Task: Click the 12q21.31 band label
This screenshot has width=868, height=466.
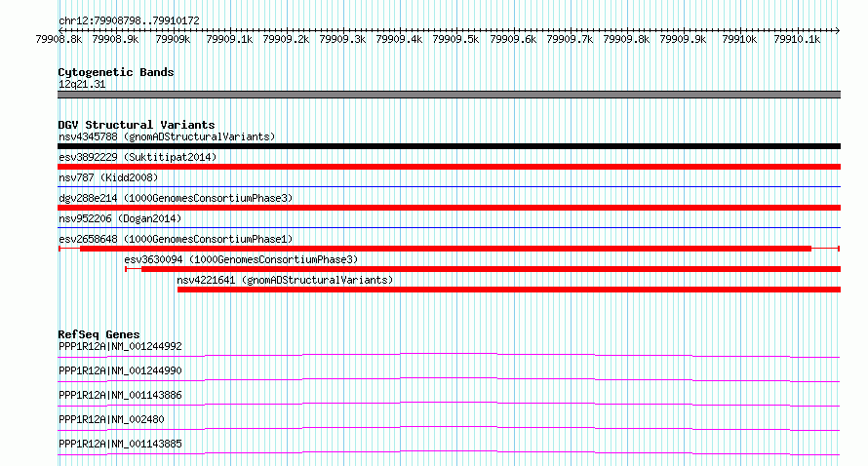Action: pos(82,84)
